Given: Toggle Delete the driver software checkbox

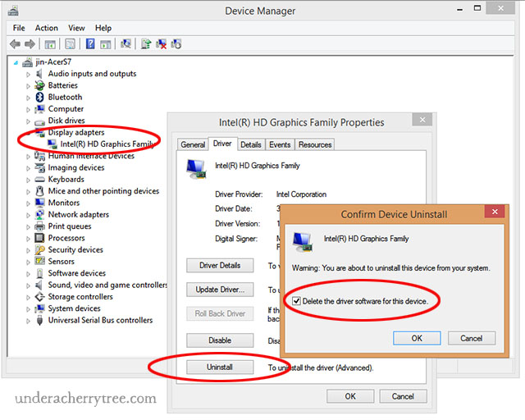Looking at the screenshot, I should [x=296, y=301].
